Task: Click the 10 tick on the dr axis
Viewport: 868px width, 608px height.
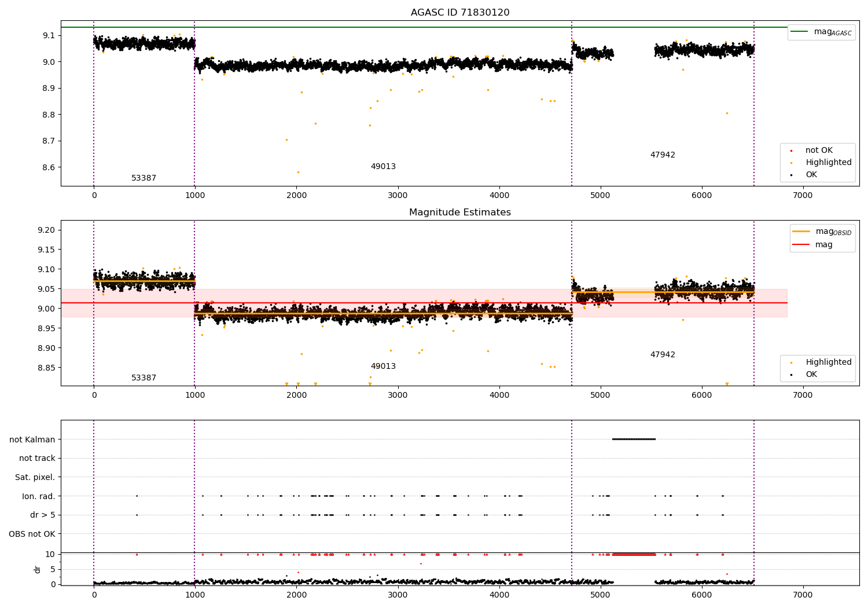Action: (50, 555)
